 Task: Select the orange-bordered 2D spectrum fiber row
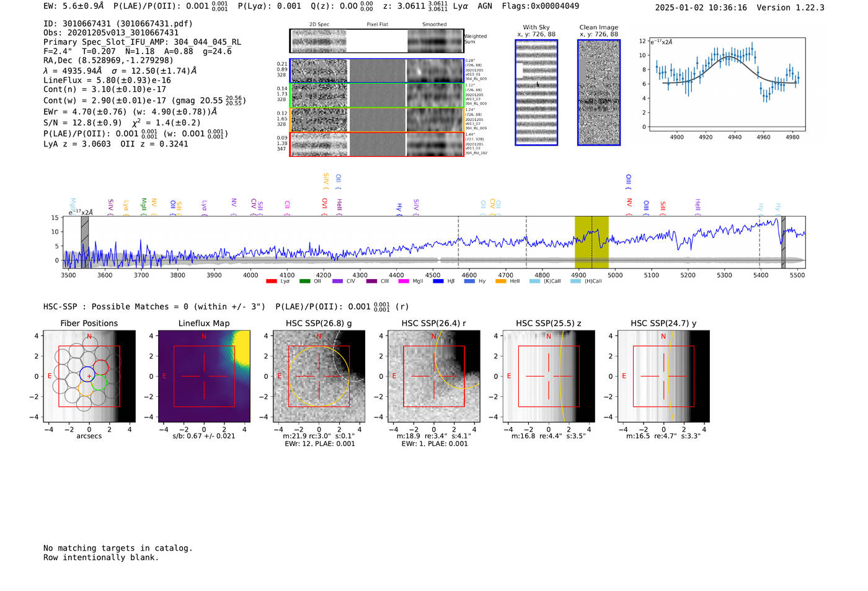click(x=377, y=120)
